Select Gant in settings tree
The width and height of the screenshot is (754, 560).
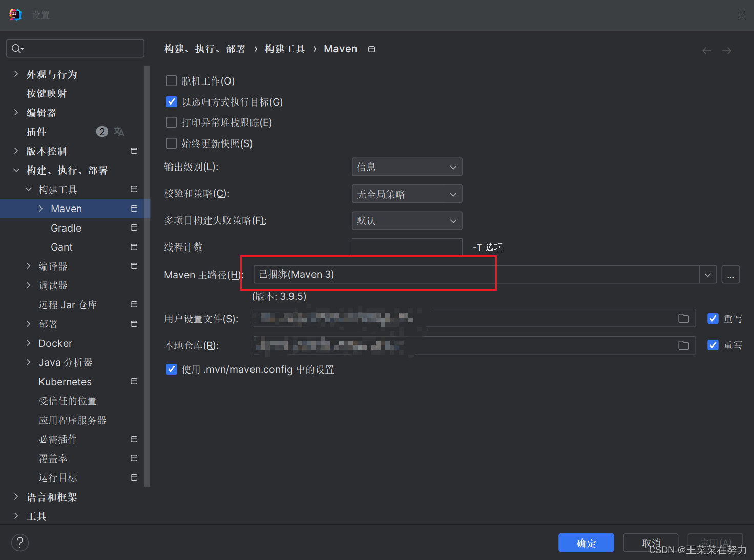(61, 247)
